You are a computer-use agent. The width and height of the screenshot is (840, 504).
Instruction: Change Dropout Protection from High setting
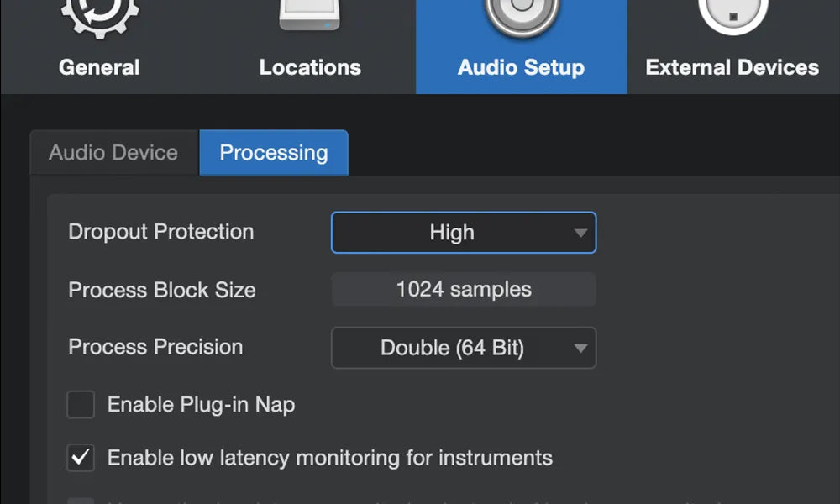[463, 233]
